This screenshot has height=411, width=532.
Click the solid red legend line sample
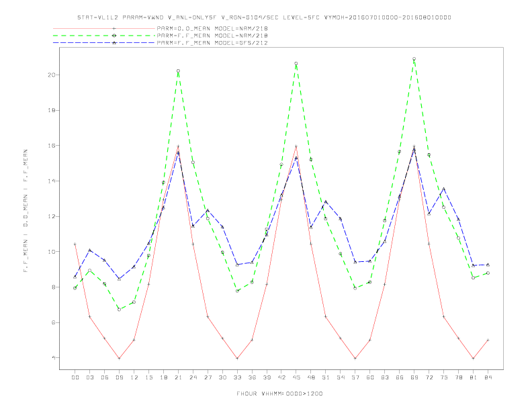point(104,28)
